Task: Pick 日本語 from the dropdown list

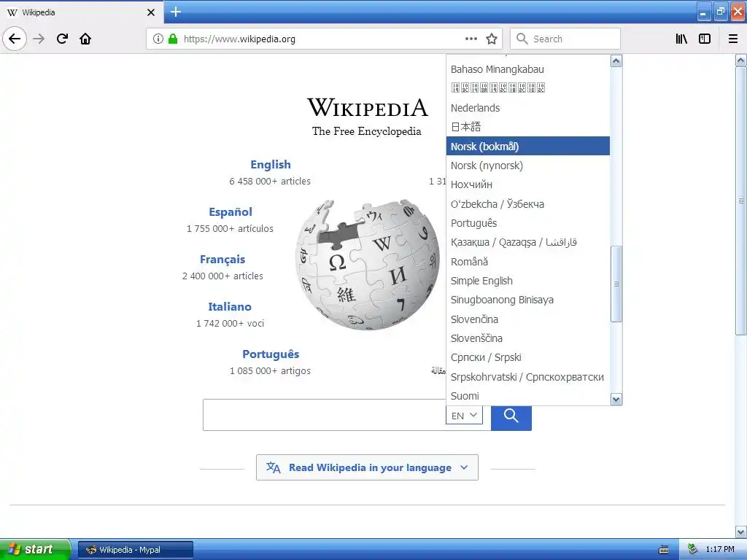Action: (528, 127)
